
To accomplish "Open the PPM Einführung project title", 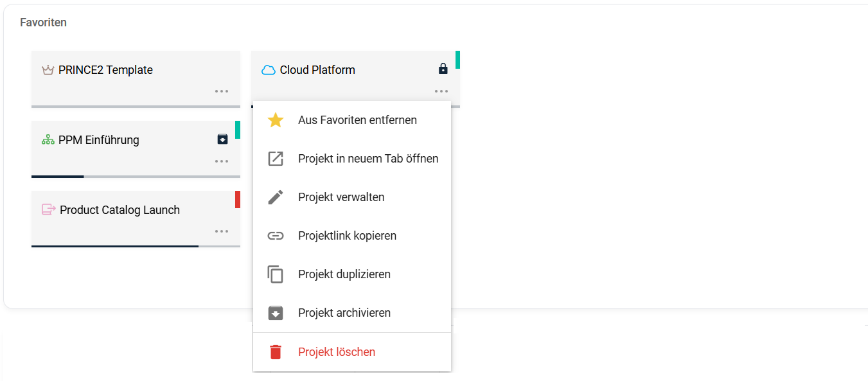I will pyautogui.click(x=98, y=140).
